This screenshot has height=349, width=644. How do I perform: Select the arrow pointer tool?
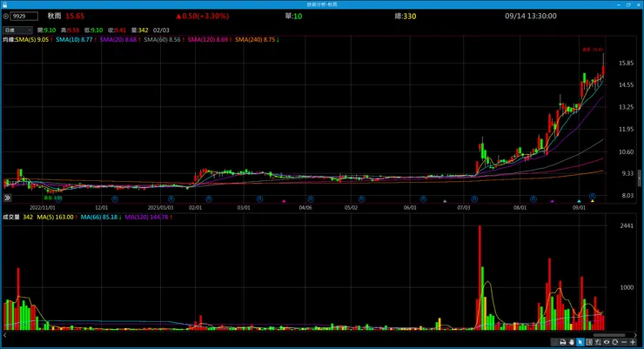coord(580,342)
